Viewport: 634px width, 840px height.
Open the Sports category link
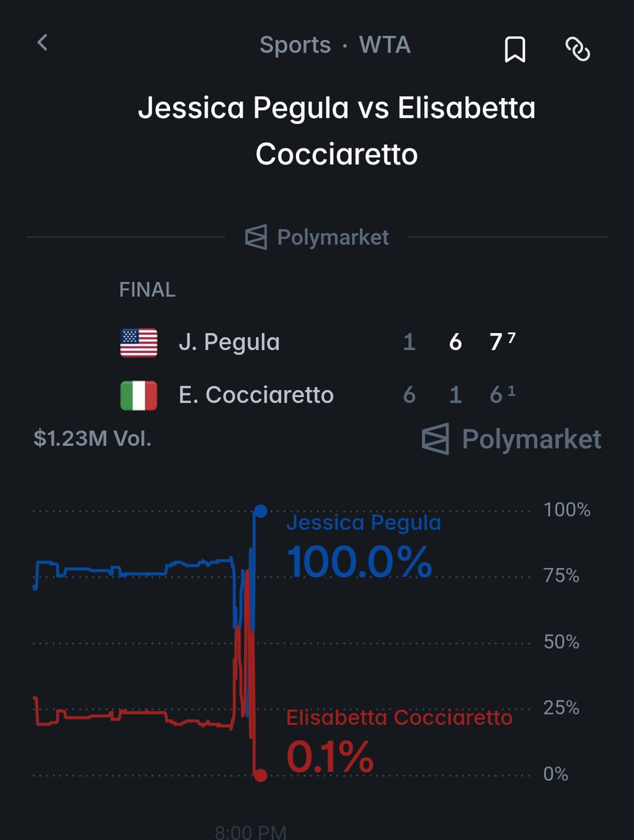point(295,45)
